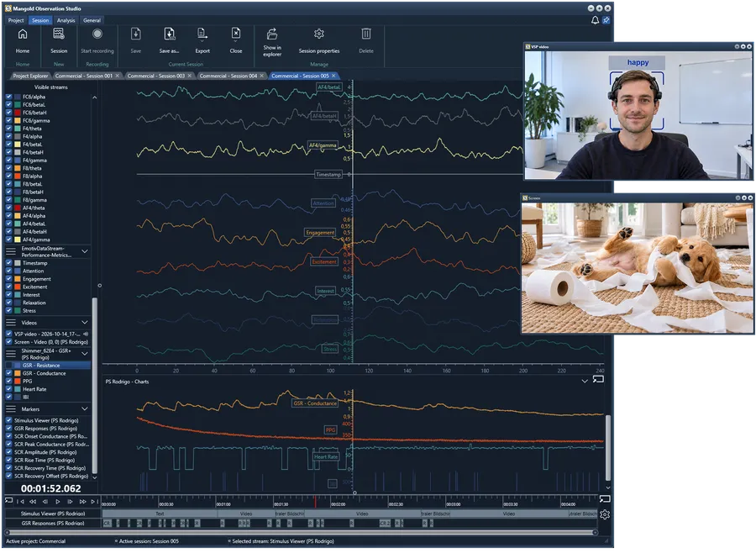Click the rewind double-arrow button
This screenshot has height=553, width=756.
[x=33, y=502]
